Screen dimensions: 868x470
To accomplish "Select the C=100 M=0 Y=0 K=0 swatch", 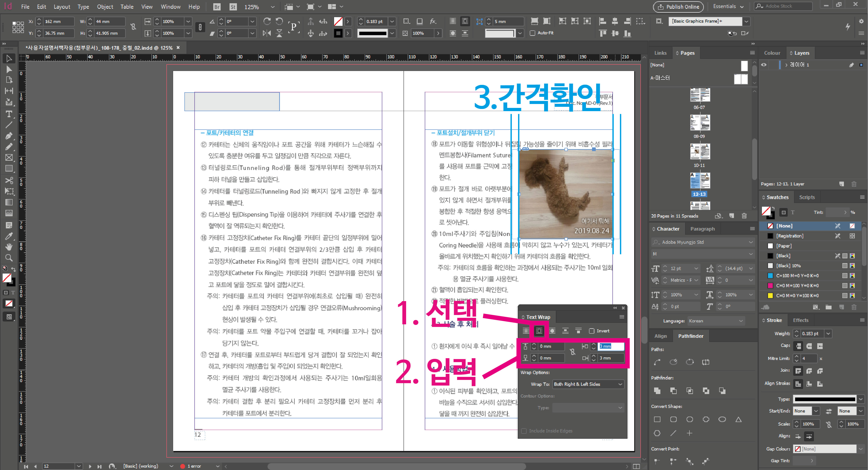I will [x=812, y=275].
